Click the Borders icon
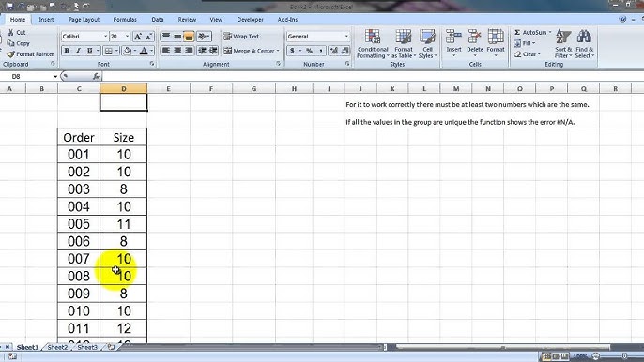Screen dimensions: 644x362 pyautogui.click(x=109, y=51)
